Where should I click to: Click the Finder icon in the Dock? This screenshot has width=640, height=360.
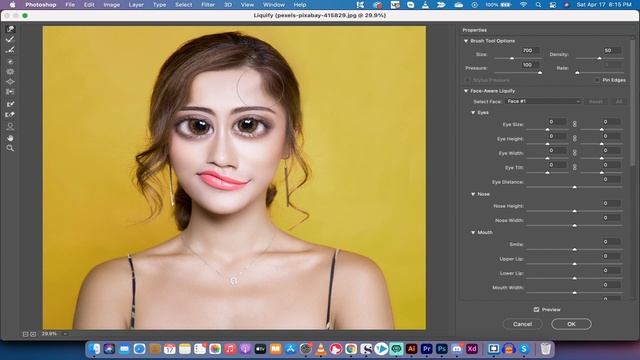coord(94,349)
